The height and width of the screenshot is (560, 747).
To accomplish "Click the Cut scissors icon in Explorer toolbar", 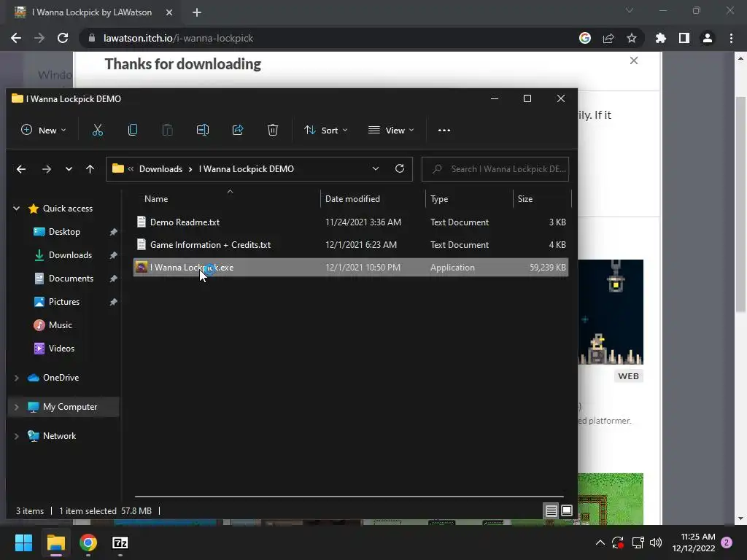I will coord(98,130).
